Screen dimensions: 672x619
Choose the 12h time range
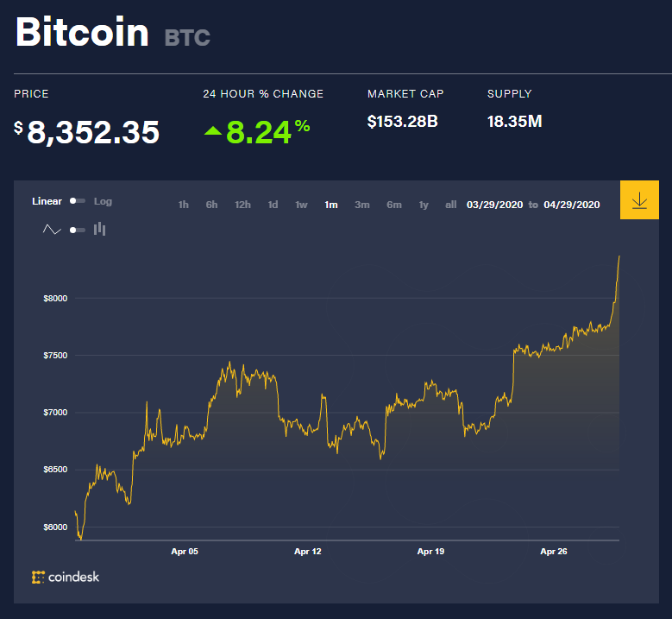click(x=242, y=205)
